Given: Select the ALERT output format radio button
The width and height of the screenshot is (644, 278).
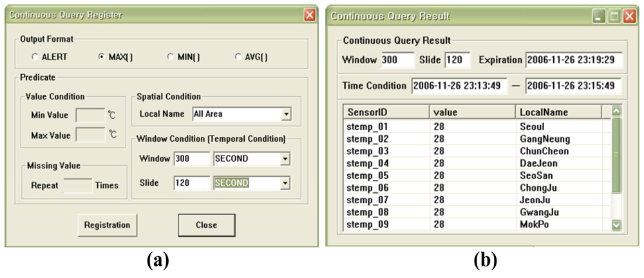Looking at the screenshot, I should coord(35,57).
